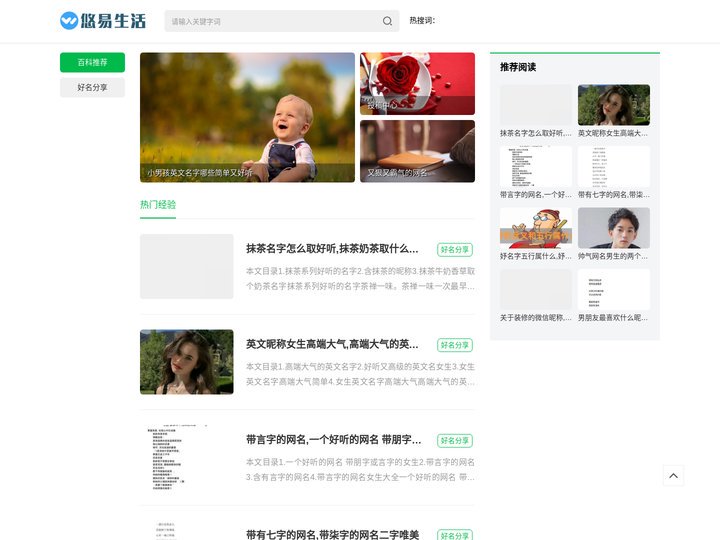This screenshot has width=720, height=540.
Task: Open article 抹茶名字怎么取好听 in main list
Action: pos(332,249)
